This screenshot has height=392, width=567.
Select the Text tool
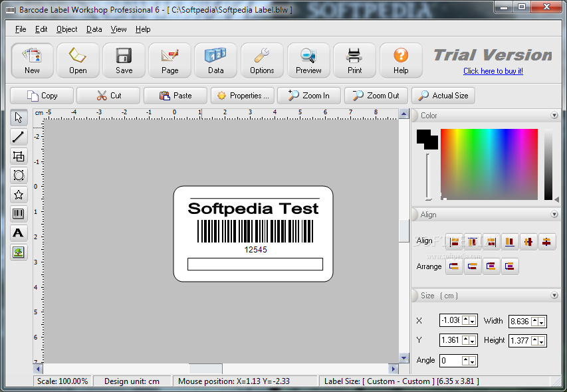tap(19, 233)
